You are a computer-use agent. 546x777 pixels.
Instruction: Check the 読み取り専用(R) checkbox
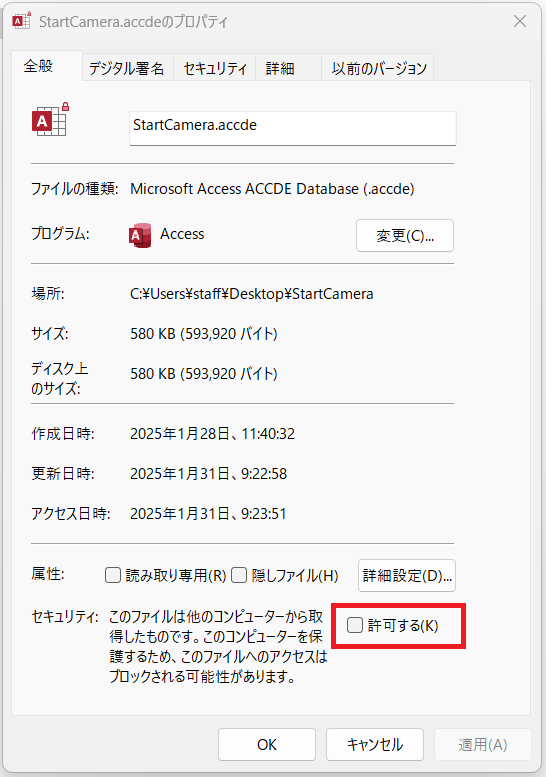tap(113, 575)
